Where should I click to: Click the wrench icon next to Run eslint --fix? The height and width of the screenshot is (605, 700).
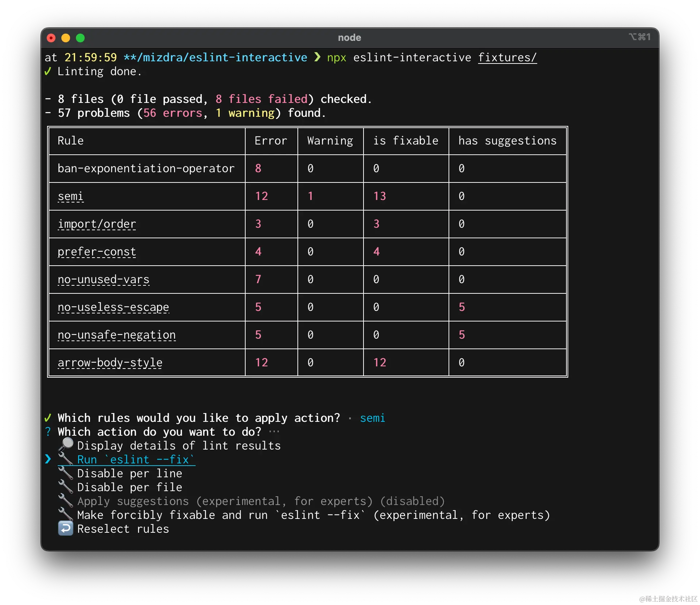click(x=66, y=459)
